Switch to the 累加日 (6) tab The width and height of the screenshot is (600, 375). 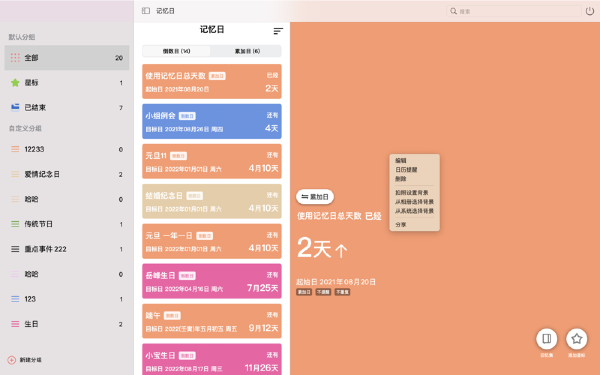point(247,51)
